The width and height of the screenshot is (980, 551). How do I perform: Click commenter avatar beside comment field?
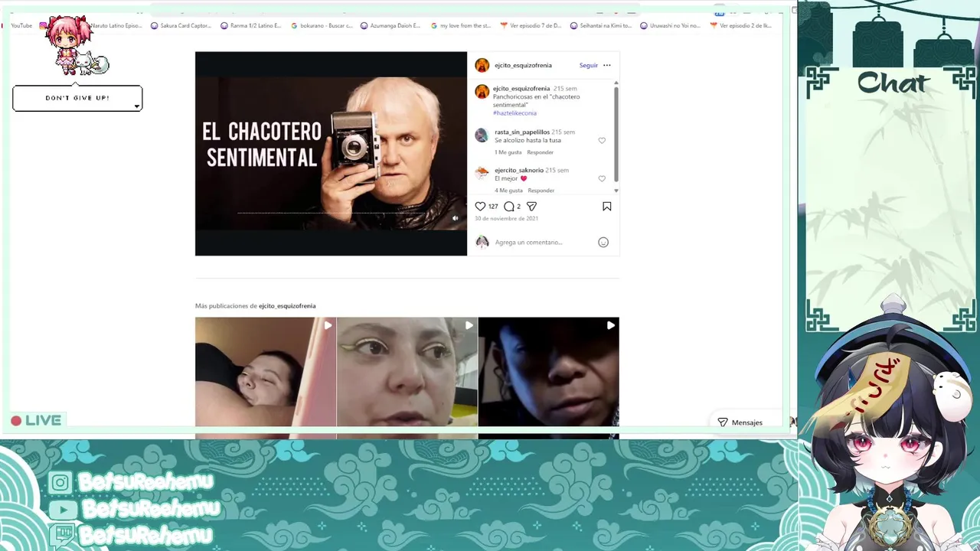pyautogui.click(x=482, y=242)
